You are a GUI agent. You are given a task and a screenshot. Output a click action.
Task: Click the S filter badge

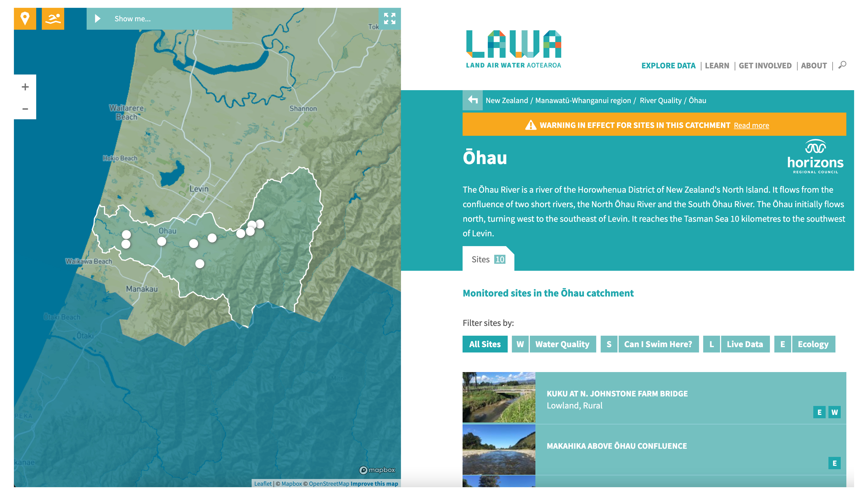(609, 344)
